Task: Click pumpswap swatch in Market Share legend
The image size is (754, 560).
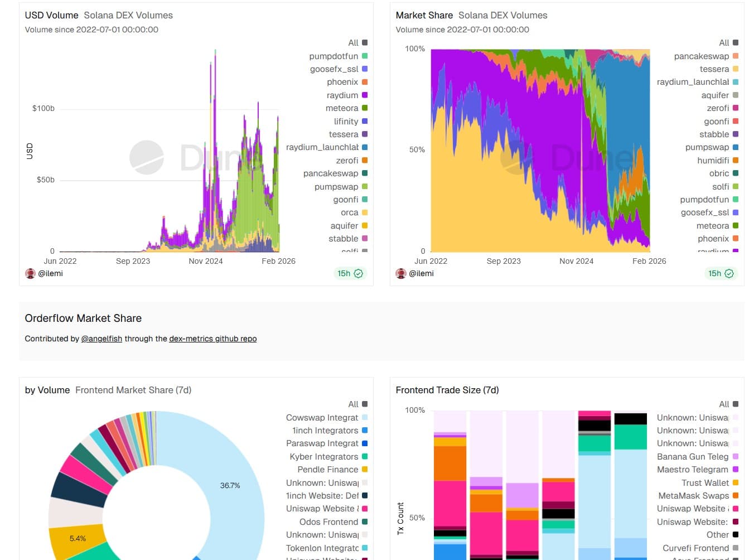Action: pos(736,147)
